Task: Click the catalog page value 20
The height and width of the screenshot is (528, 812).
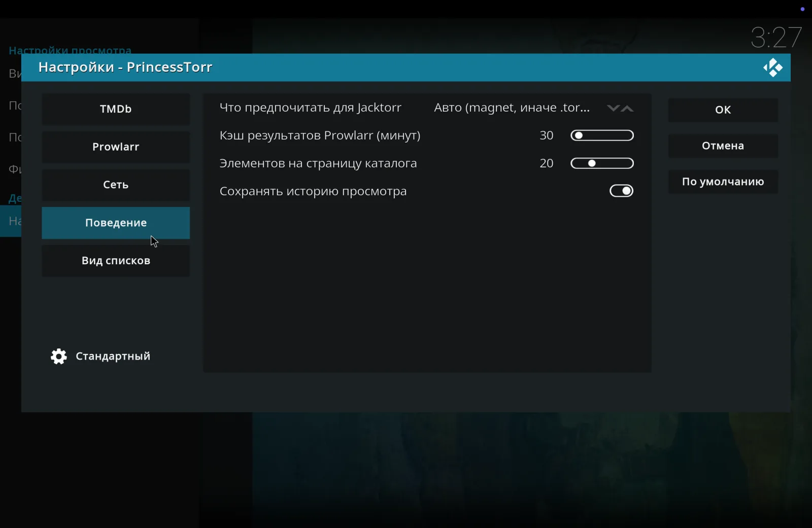Action: [547, 163]
